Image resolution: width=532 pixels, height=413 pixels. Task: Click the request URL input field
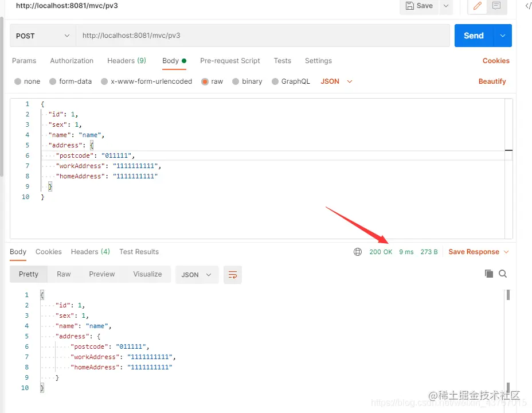263,36
